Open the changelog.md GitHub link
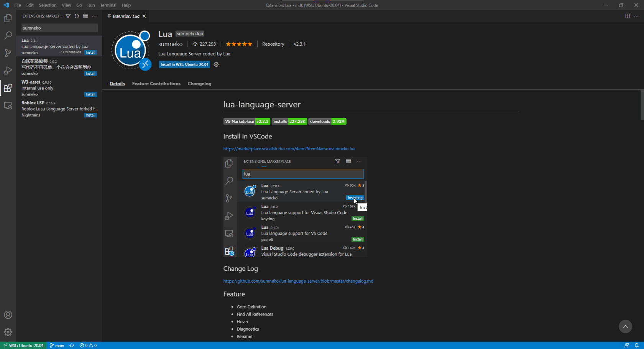Screen dimensions: 644x349 (298, 281)
